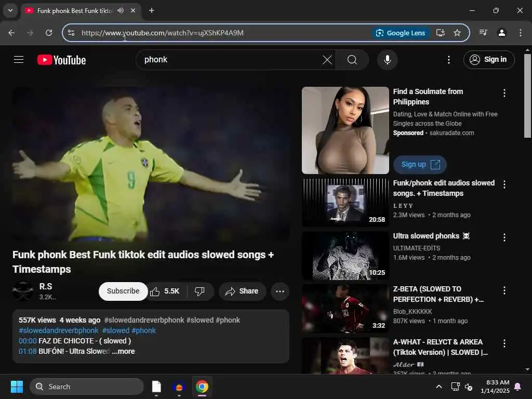Open Funk/phonk edit audios 20:58 thumbnail
This screenshot has height=399, width=532.
(345, 202)
